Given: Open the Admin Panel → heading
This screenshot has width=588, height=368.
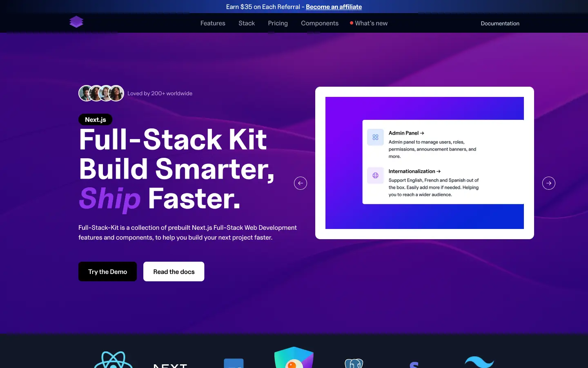Looking at the screenshot, I should coord(406,133).
